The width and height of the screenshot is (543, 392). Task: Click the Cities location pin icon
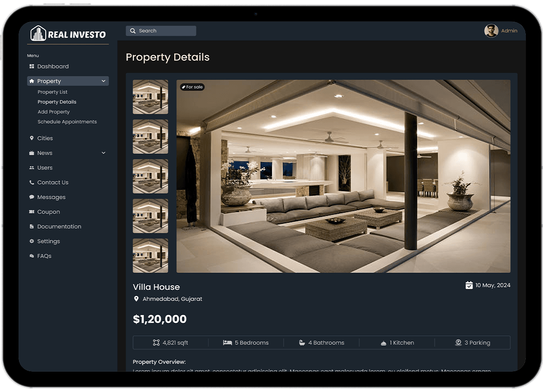[32, 138]
